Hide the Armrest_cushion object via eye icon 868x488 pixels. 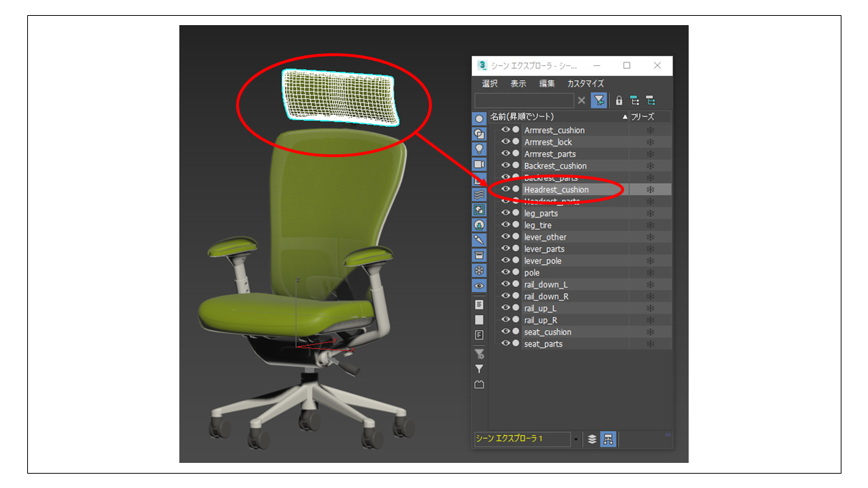click(506, 130)
